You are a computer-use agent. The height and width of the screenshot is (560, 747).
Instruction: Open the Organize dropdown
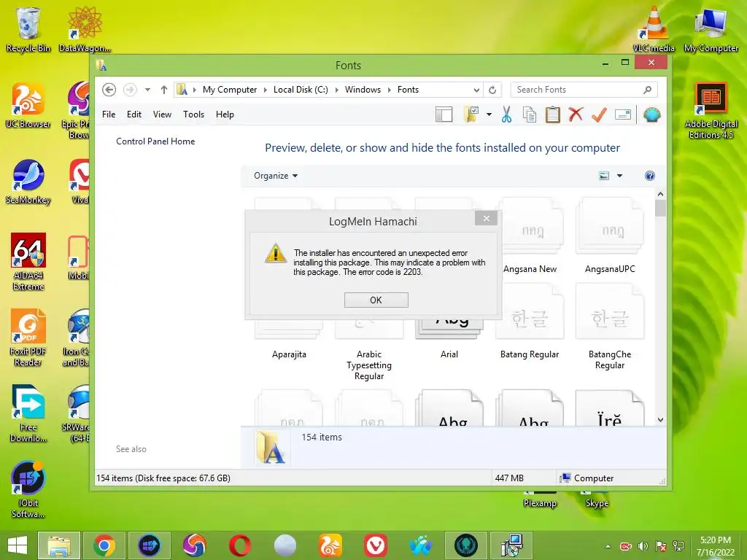(x=275, y=176)
